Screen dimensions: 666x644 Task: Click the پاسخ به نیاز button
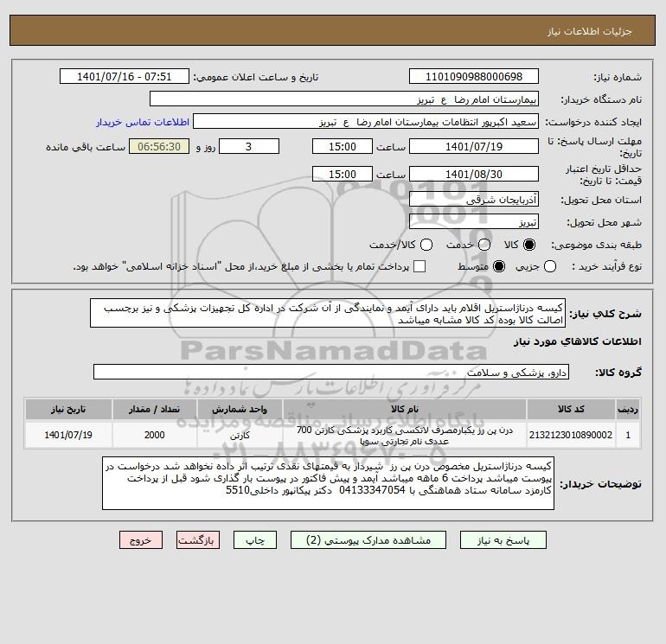(503, 540)
